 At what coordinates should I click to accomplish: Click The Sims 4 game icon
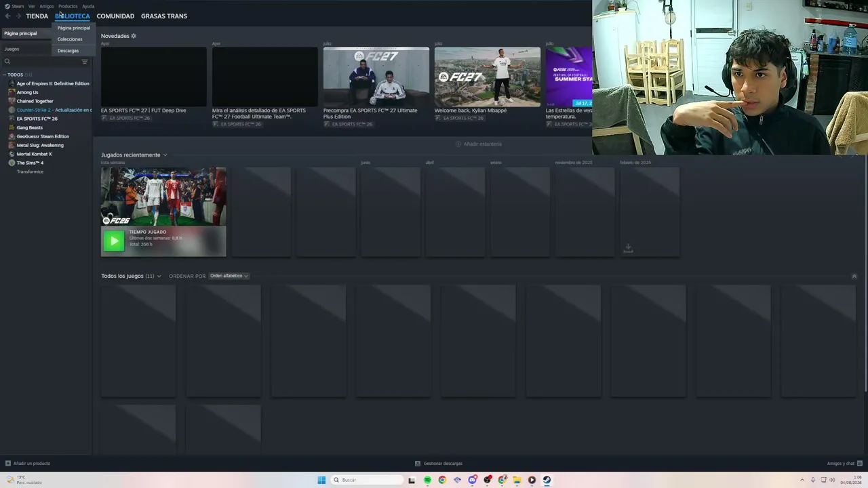click(x=12, y=163)
